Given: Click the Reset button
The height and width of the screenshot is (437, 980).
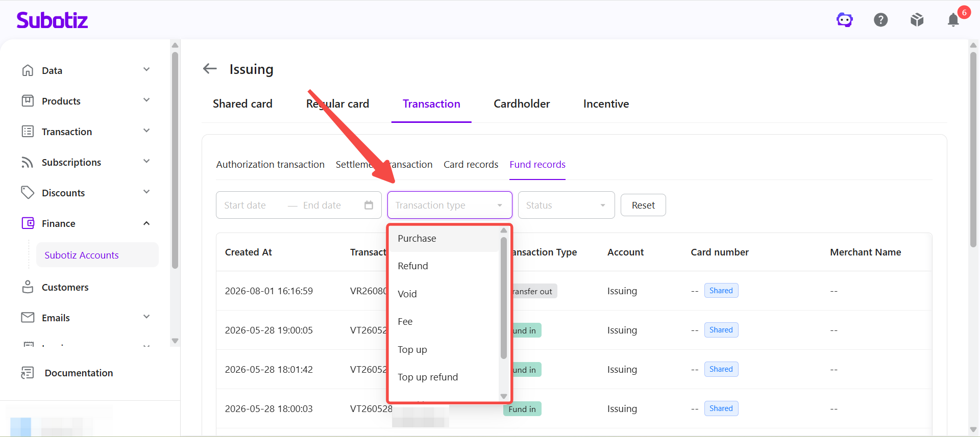Looking at the screenshot, I should (643, 205).
